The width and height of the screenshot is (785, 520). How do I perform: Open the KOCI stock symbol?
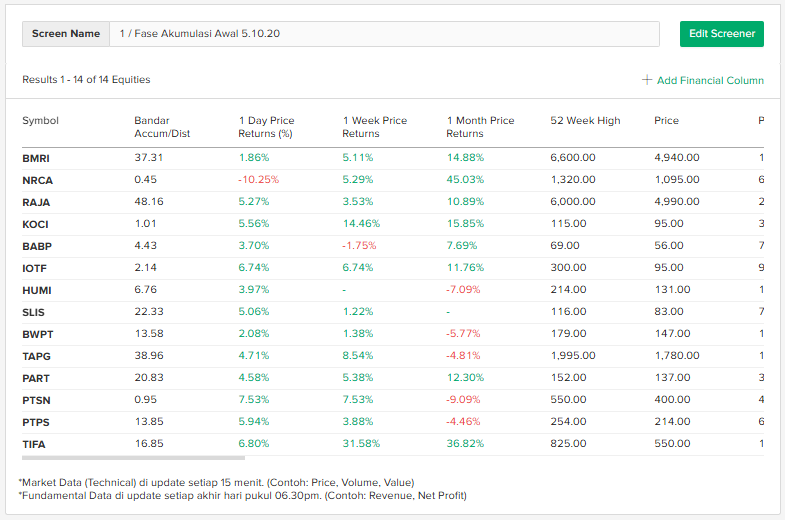click(35, 224)
